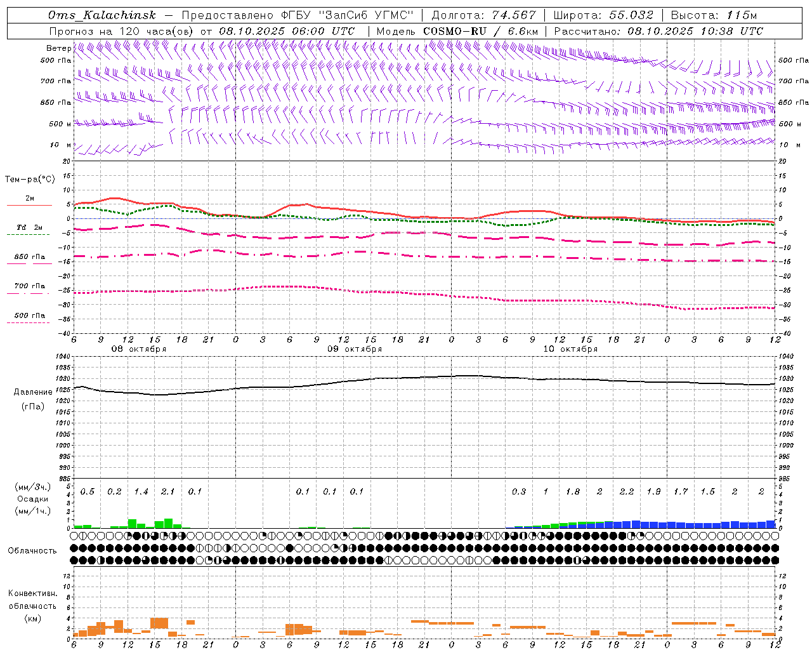
Task: Click the 'Предоставлено ФГБУ "ЗапСиб УГМС"' text
Action: (298, 15)
